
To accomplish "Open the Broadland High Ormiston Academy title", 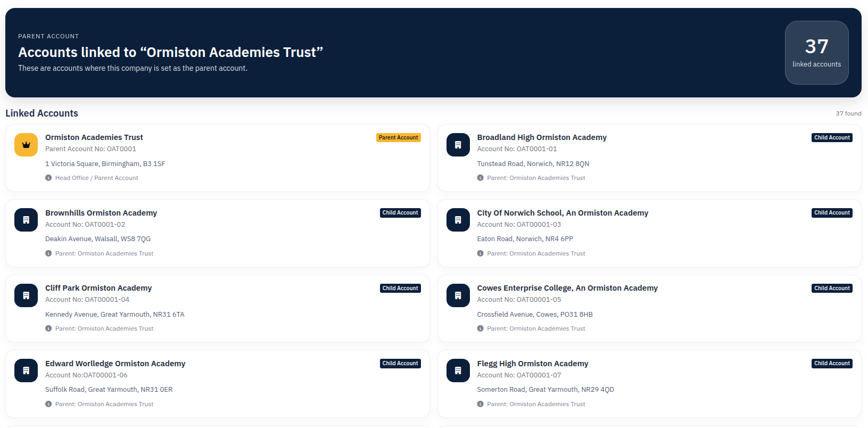I will click(542, 137).
